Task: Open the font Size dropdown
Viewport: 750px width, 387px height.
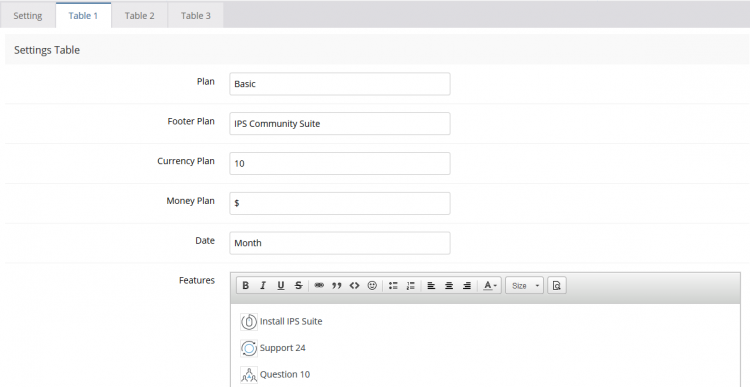Action: coord(525,286)
